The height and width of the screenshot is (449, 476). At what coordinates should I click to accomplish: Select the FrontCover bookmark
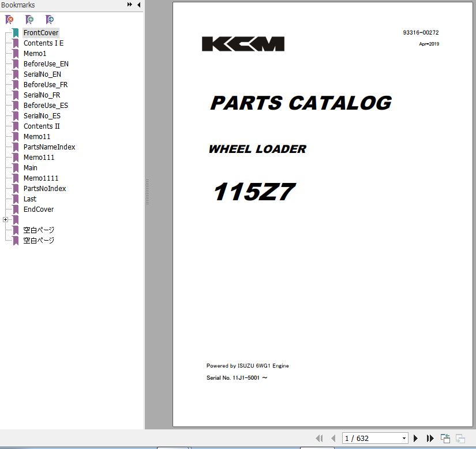click(41, 33)
